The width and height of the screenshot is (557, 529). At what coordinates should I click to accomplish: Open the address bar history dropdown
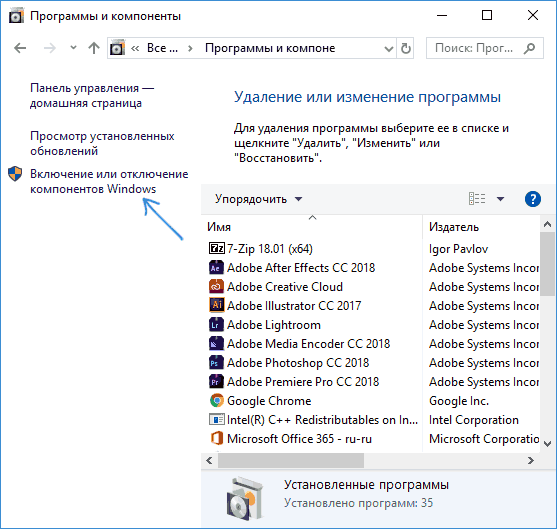pyautogui.click(x=389, y=48)
